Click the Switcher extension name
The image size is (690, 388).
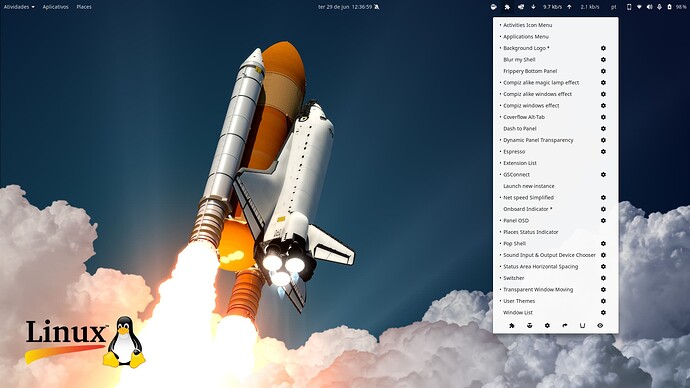click(x=514, y=278)
